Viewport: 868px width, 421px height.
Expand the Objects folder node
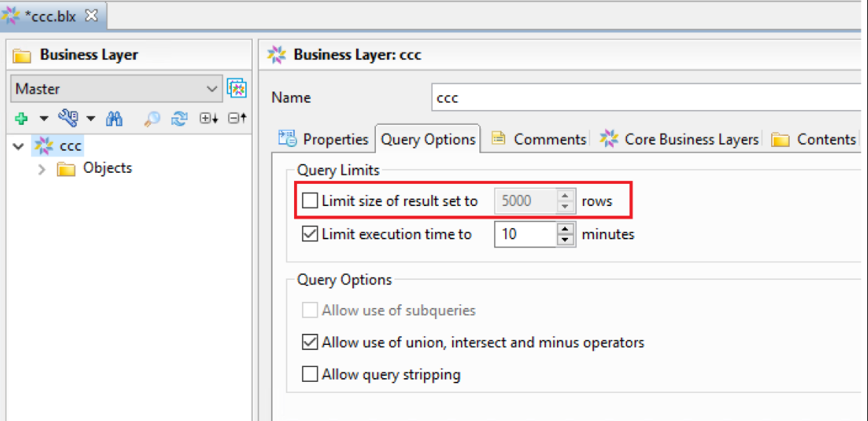(x=42, y=169)
